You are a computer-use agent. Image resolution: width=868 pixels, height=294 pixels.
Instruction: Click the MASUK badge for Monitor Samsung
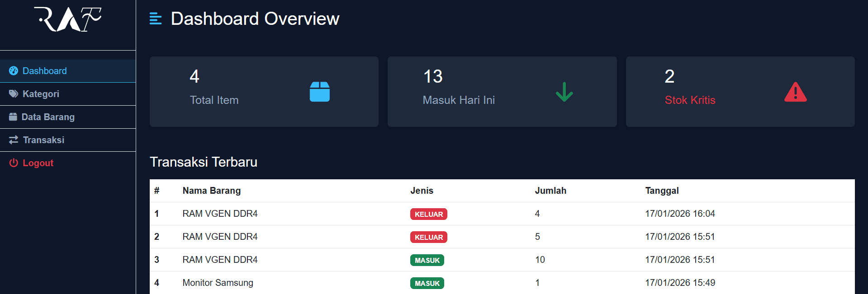[427, 283]
